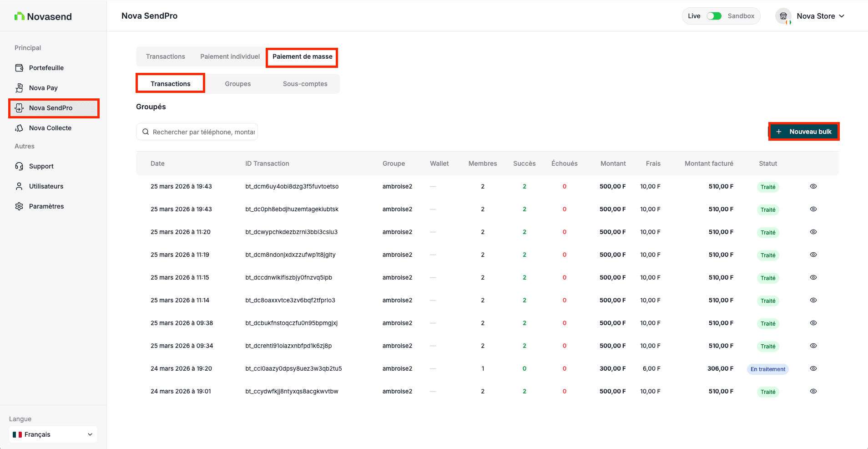View details of bt_dc8oaxxvtce3zv6bqf2tfprlo3 row
The width and height of the screenshot is (868, 449).
813,300
